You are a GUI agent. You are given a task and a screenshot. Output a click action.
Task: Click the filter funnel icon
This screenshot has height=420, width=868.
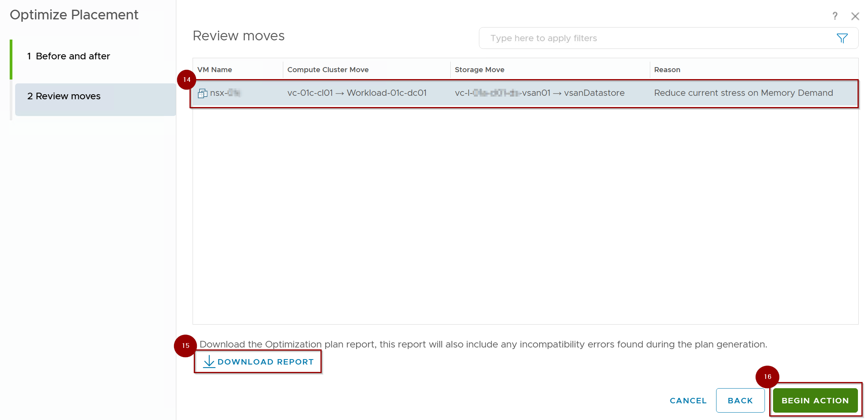click(x=842, y=38)
